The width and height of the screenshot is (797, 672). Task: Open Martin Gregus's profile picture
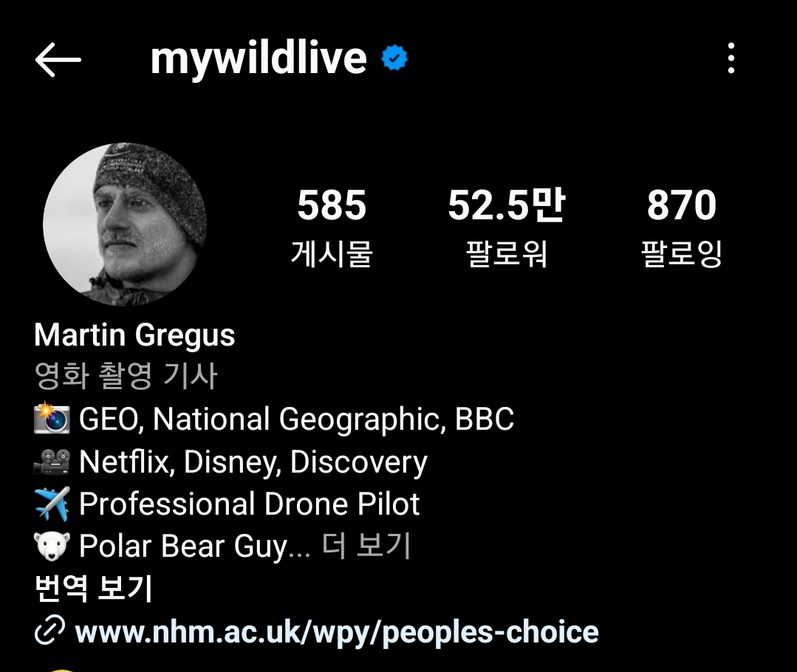[125, 224]
